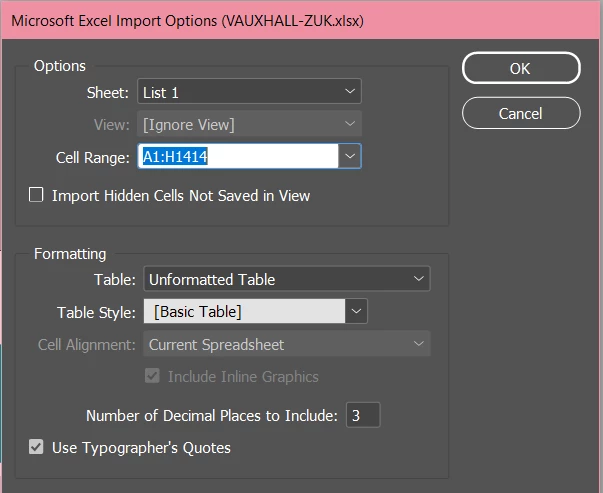This screenshot has height=493, width=603.
Task: Click the Decimal Places to Include field
Action: click(x=363, y=415)
